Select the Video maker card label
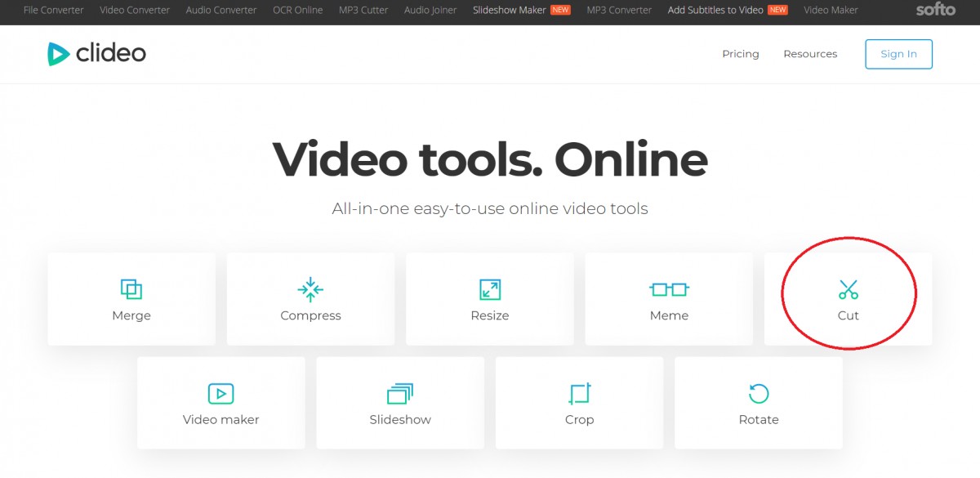980x478 pixels. click(x=220, y=420)
